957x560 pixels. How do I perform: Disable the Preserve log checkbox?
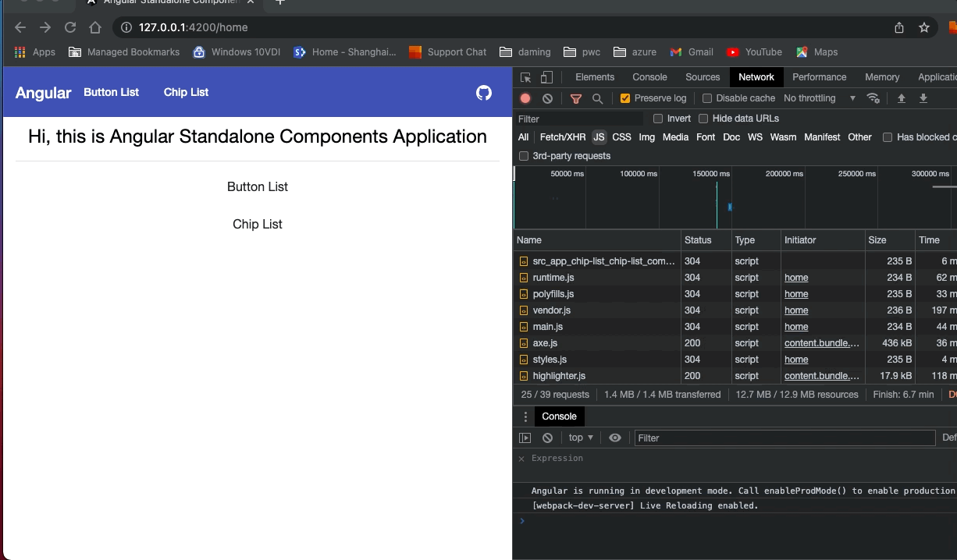[x=625, y=98]
